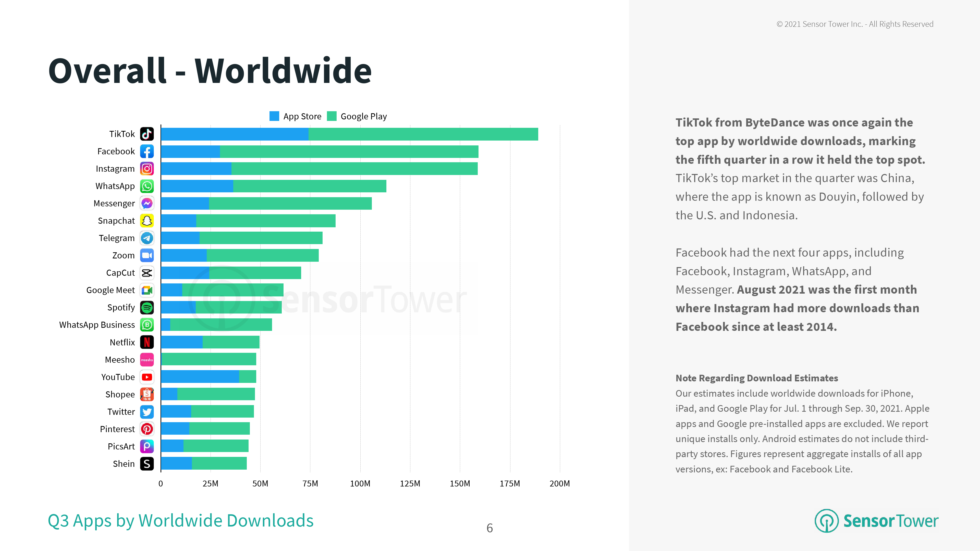Click the Netflix app icon
The image size is (980, 551).
[147, 342]
